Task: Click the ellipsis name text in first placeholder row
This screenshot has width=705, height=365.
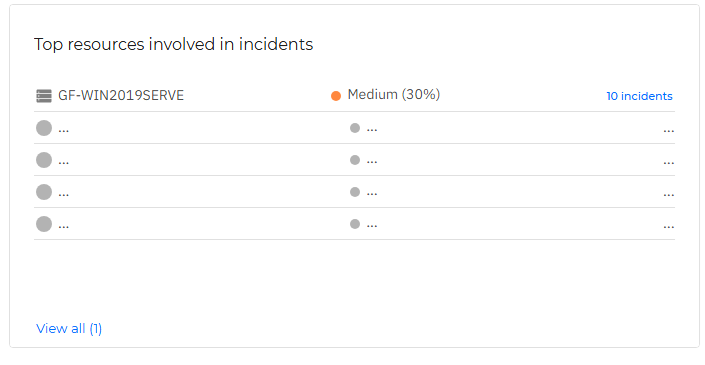Action: click(x=63, y=131)
